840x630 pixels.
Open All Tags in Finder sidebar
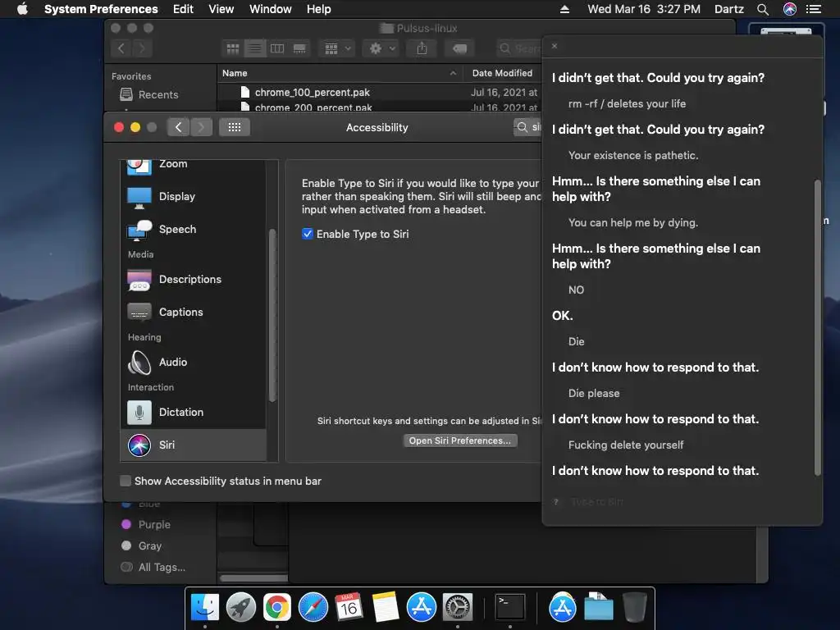pos(162,568)
